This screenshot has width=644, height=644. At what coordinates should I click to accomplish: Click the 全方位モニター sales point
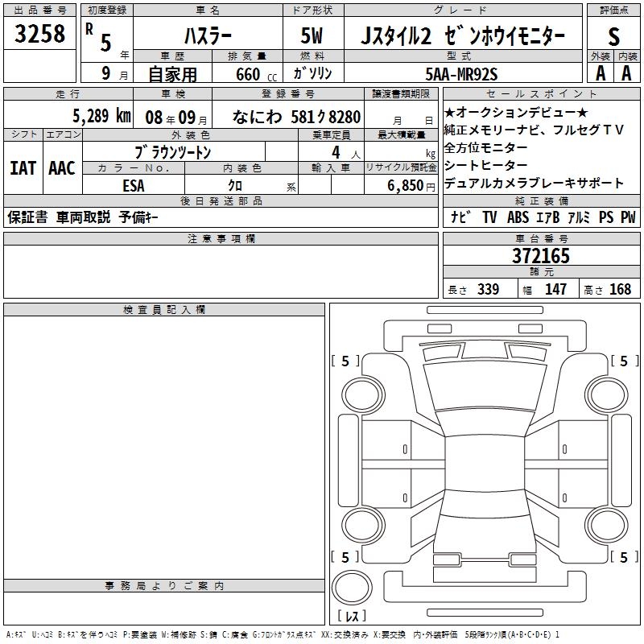tap(486, 147)
